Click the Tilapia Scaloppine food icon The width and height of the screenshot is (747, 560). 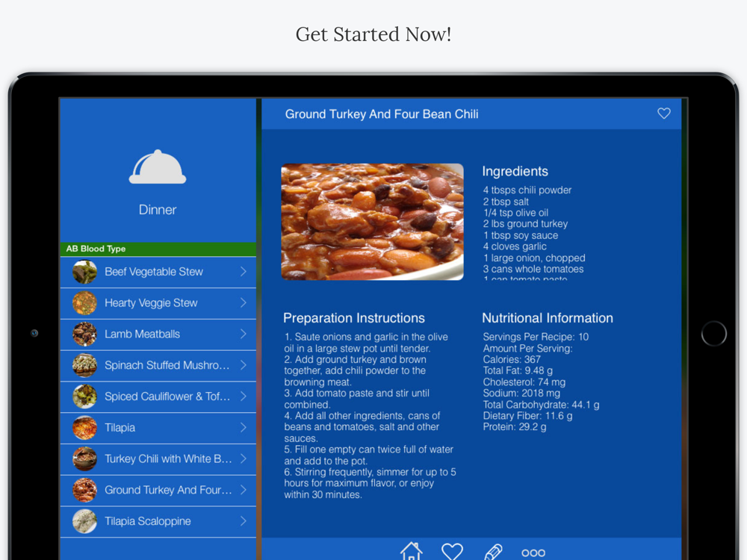(x=84, y=521)
